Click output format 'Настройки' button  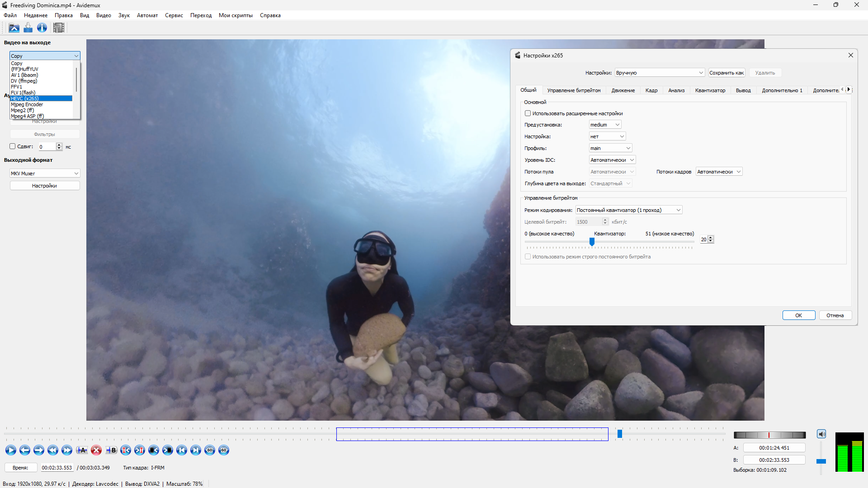(x=45, y=186)
